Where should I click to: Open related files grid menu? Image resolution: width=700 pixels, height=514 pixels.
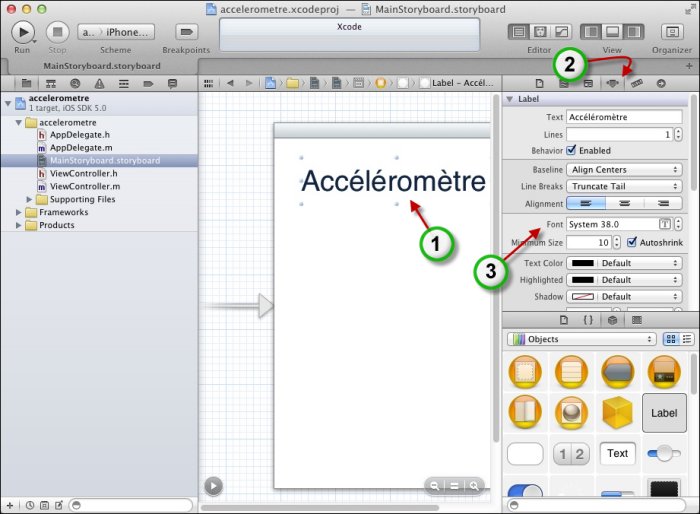click(x=208, y=83)
